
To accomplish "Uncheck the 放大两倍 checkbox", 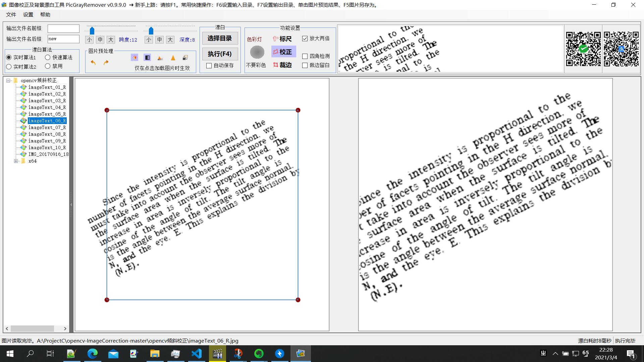I will [305, 39].
